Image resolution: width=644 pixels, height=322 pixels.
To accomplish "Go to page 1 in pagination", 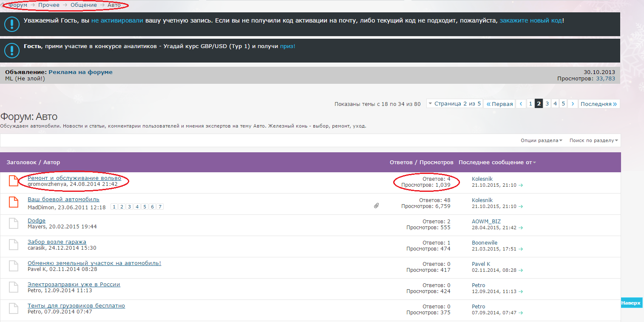I will (530, 104).
